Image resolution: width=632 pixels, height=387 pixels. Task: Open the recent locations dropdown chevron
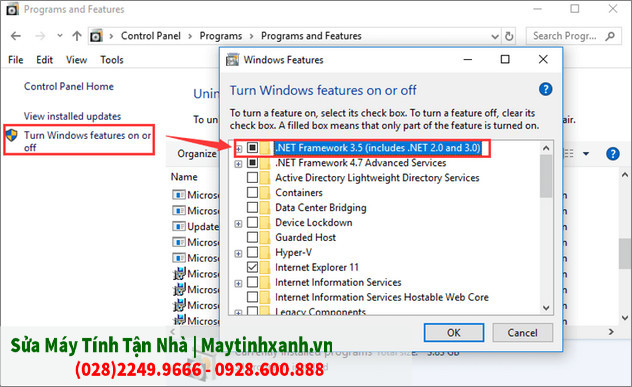pos(60,36)
